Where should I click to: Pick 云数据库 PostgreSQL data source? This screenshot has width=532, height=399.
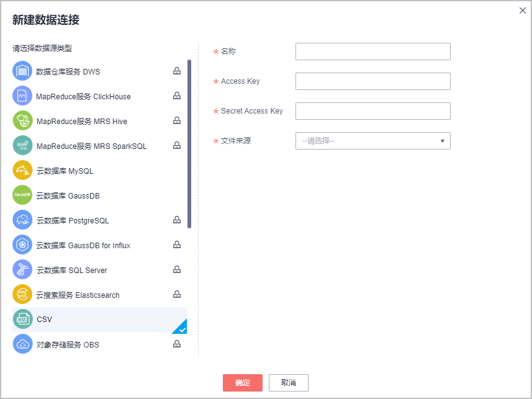click(73, 220)
